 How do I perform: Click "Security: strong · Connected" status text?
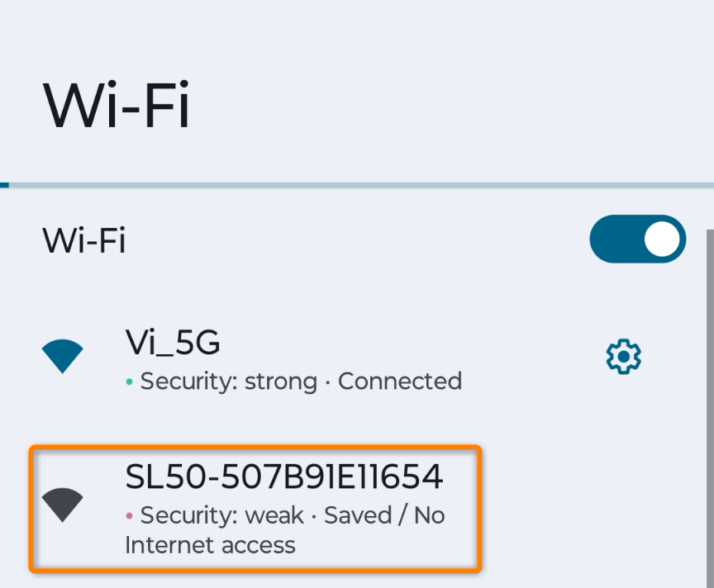(301, 382)
